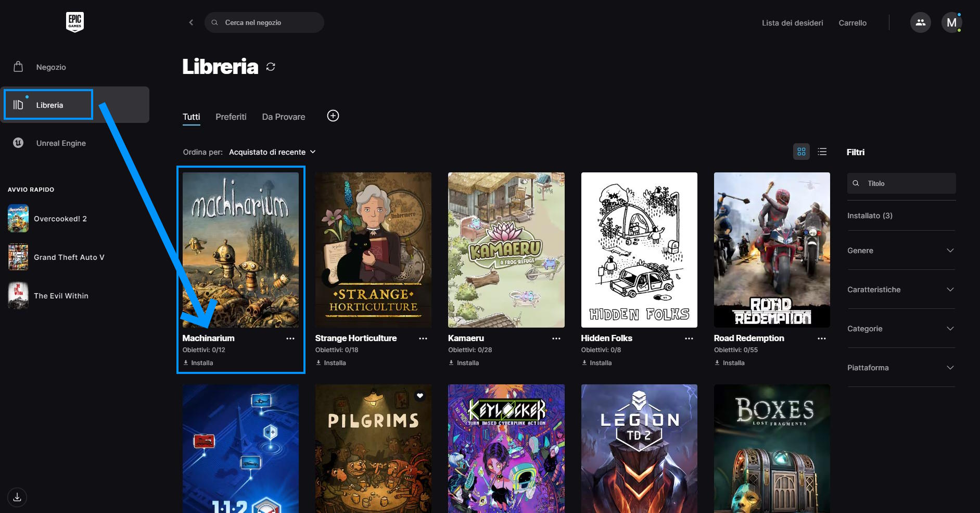980x513 pixels.
Task: Toggle favorite heart on Pilgrims cover
Action: point(420,396)
